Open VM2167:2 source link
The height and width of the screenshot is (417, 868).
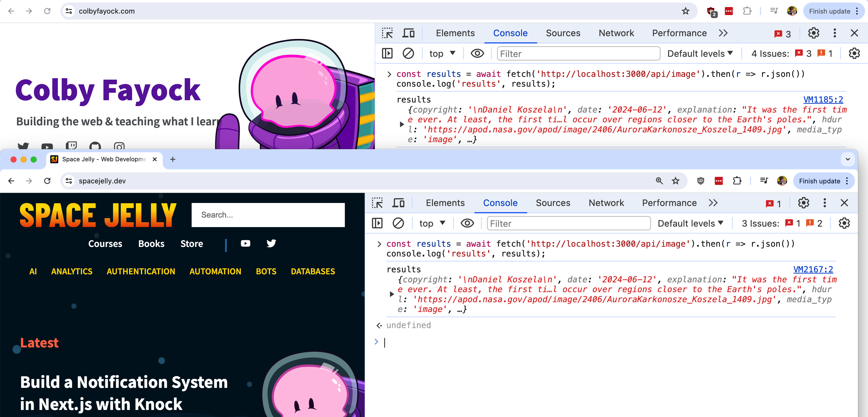pos(813,269)
